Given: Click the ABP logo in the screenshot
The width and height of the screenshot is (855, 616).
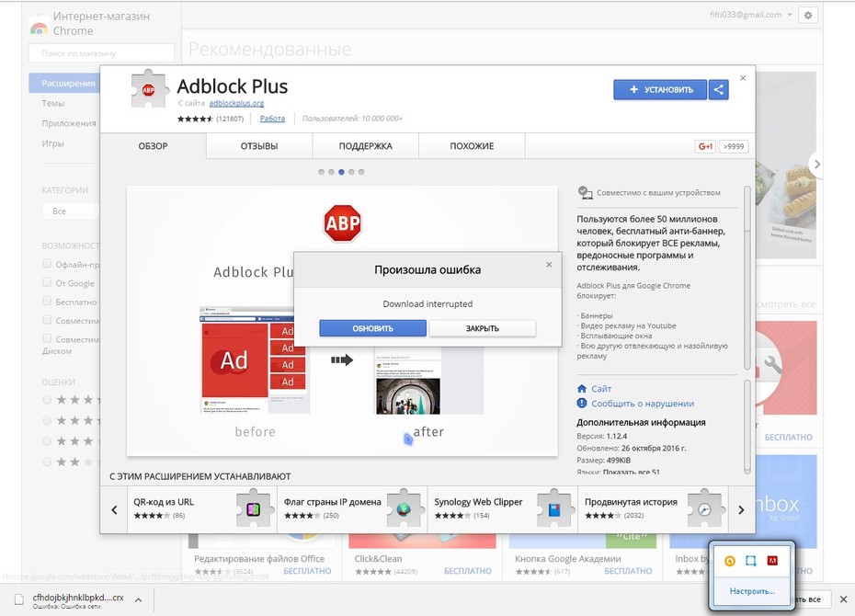Looking at the screenshot, I should click(x=342, y=223).
